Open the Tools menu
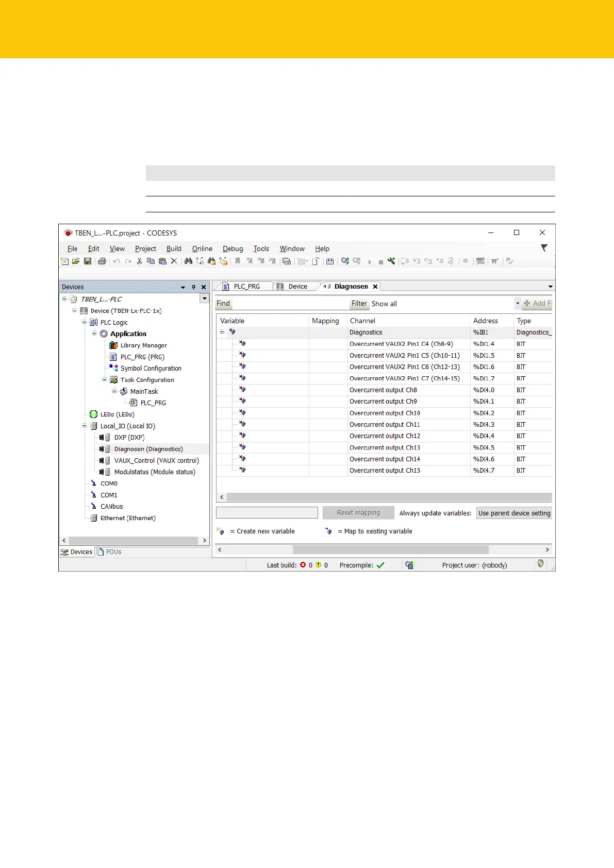 coord(261,248)
